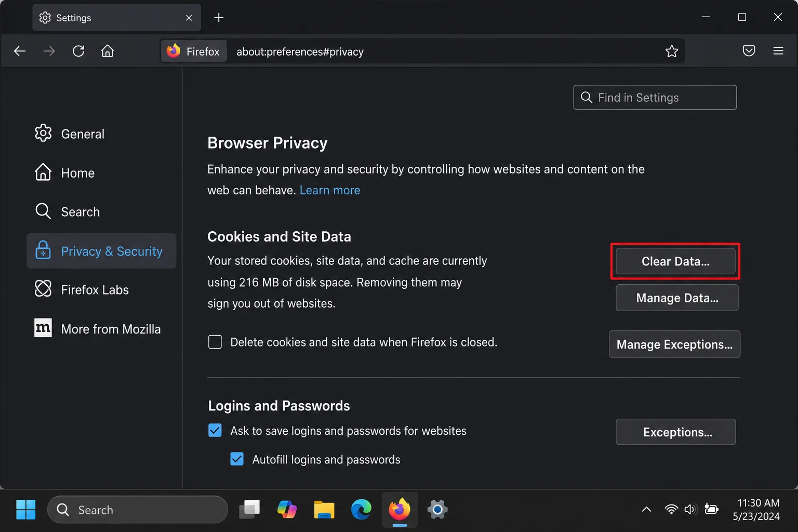Image resolution: width=798 pixels, height=532 pixels.
Task: Open the Pocket save icon
Action: coord(749,51)
